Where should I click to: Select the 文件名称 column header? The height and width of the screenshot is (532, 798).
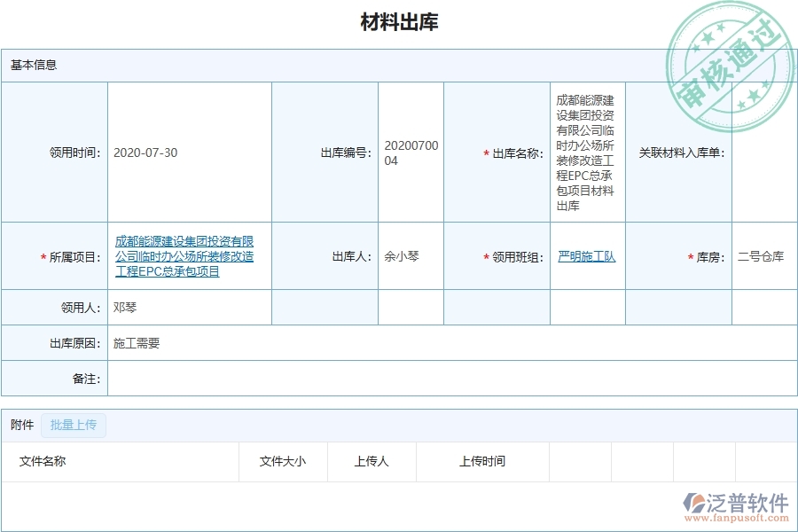click(41, 461)
